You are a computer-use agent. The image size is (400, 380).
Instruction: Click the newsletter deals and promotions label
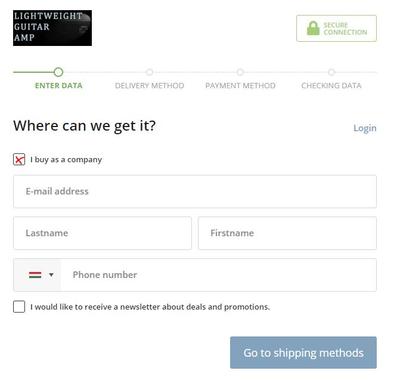[x=150, y=307]
